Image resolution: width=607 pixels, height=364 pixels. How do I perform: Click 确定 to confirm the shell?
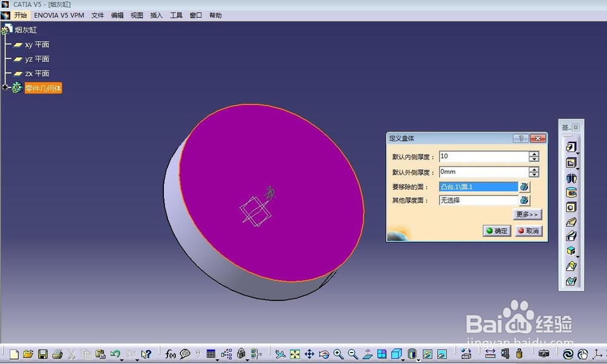tap(496, 231)
